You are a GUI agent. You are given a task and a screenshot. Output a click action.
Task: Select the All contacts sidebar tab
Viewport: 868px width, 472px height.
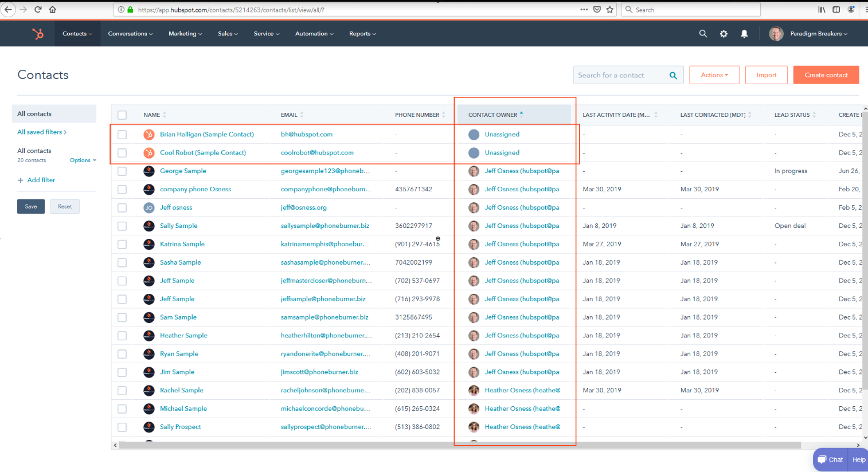pos(54,114)
